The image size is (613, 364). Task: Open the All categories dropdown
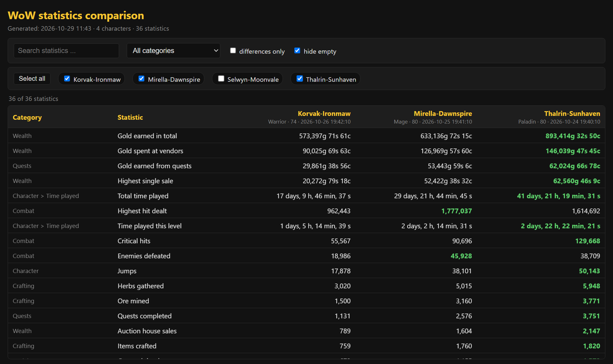(173, 51)
